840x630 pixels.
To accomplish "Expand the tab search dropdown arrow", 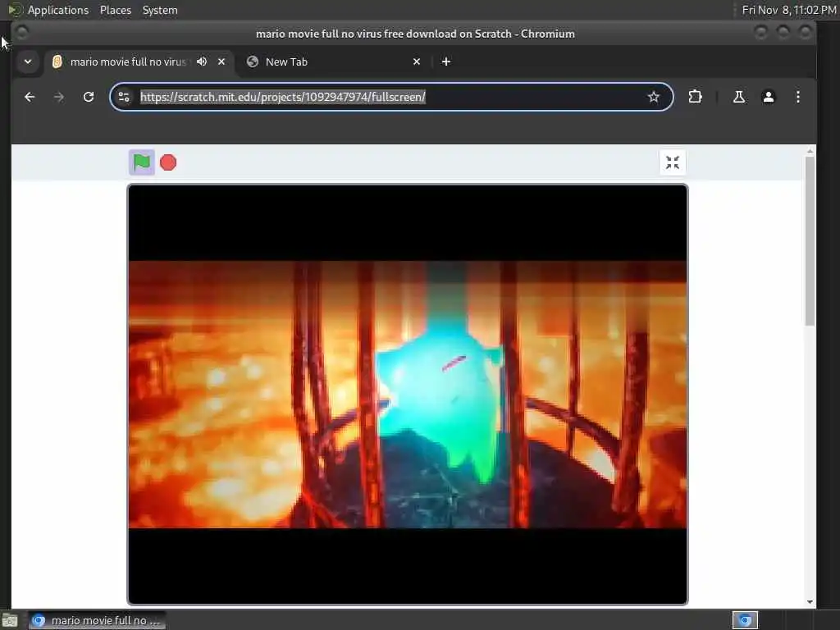I will pyautogui.click(x=28, y=62).
